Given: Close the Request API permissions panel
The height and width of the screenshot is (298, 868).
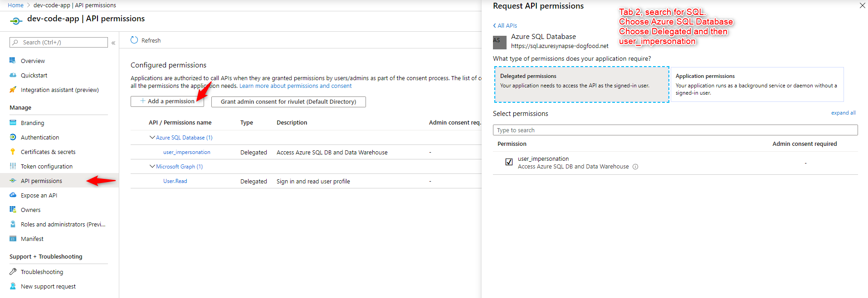Looking at the screenshot, I should 862,5.
